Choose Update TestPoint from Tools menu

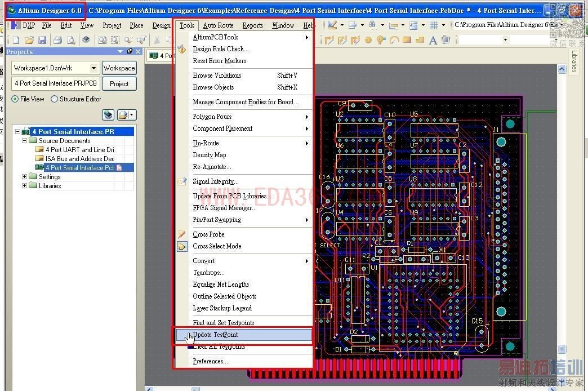pos(215,335)
